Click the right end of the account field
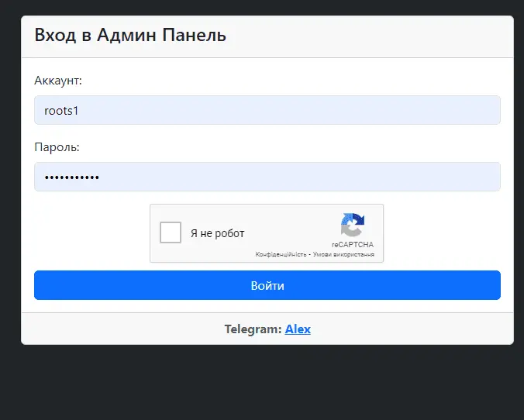524x420 pixels. click(x=484, y=110)
